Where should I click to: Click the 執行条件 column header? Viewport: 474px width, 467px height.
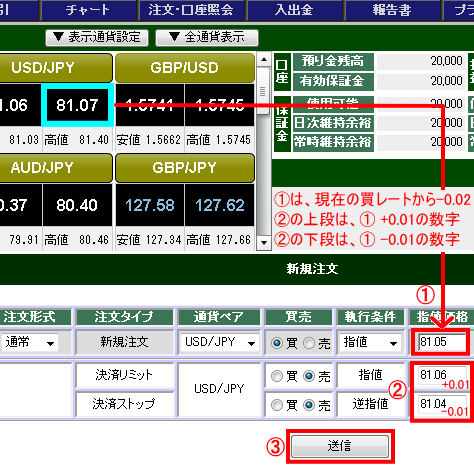click(371, 317)
